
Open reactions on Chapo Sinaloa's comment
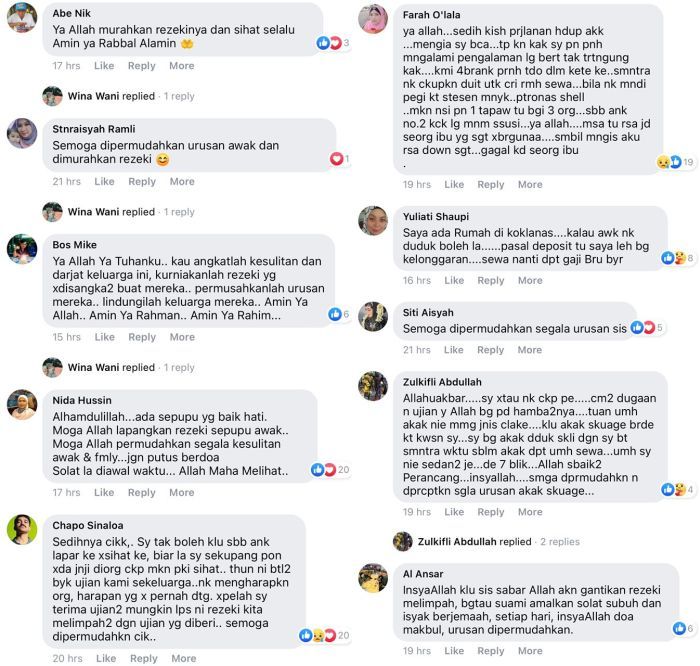324,635
